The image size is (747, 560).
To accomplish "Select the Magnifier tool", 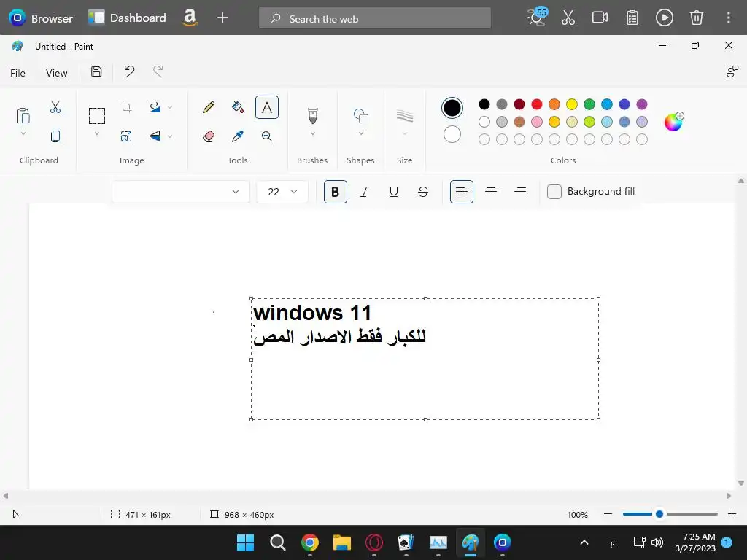I will coord(267,136).
